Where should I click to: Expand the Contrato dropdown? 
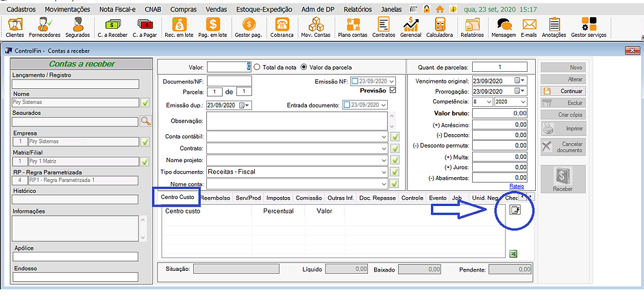pyautogui.click(x=384, y=148)
